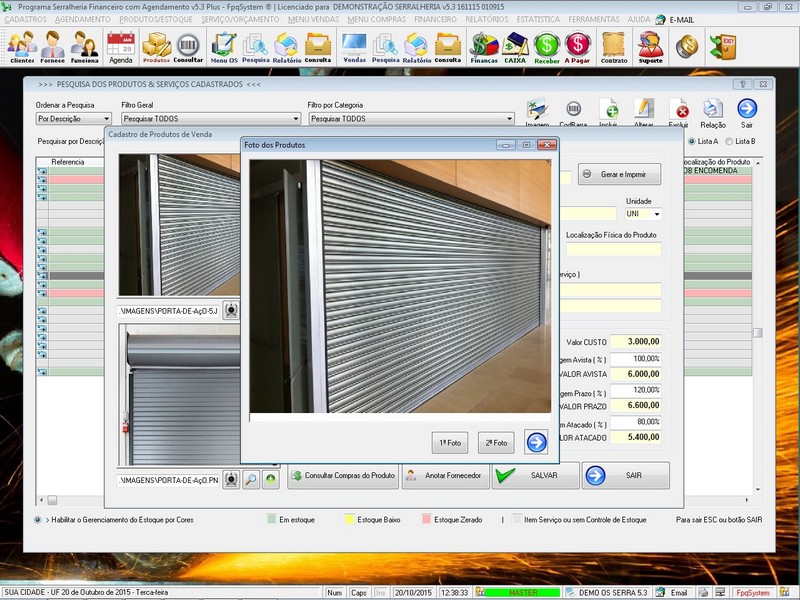Click the blue arrow in Foto dos Produtos
Screen dimensions: 800x600
pyautogui.click(x=536, y=442)
